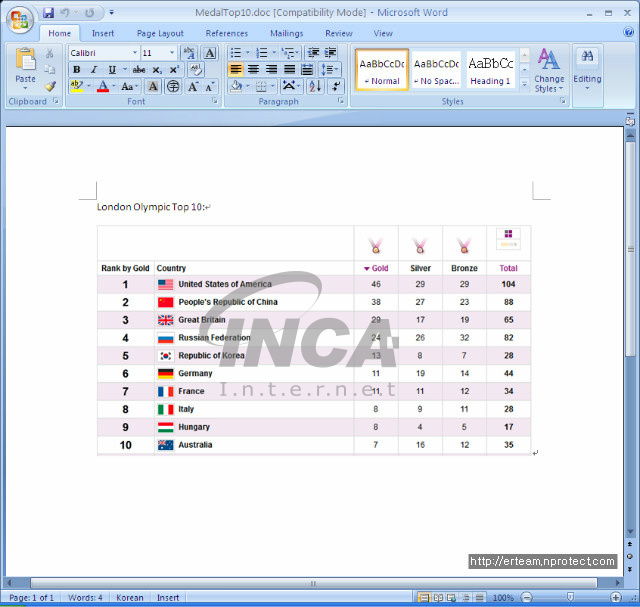Screen dimensions: 640x607
Task: Apply numbered list
Action: [x=262, y=53]
